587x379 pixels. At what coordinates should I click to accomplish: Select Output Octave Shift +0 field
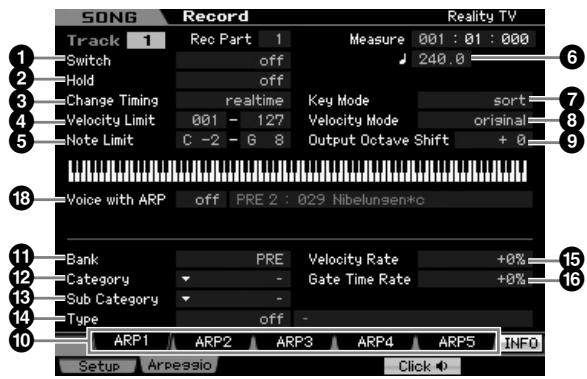pyautogui.click(x=493, y=140)
